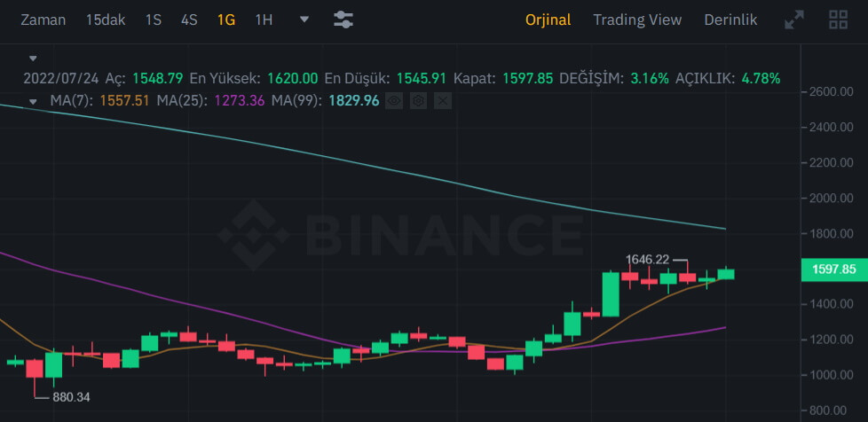Open the multi-chart grid layout icon
Viewport: 868px width, 422px height.
tap(838, 20)
